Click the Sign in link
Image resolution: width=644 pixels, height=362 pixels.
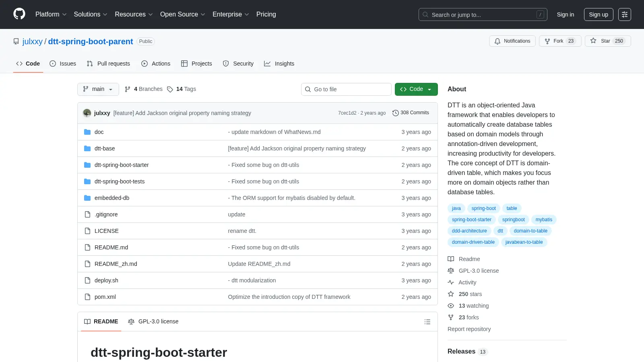pos(566,14)
